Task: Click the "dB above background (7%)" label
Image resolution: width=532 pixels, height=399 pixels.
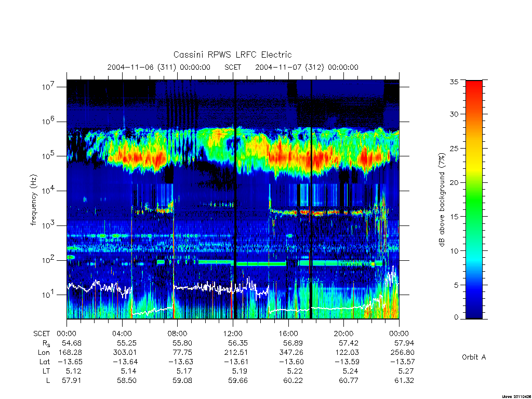Action: pyautogui.click(x=442, y=200)
